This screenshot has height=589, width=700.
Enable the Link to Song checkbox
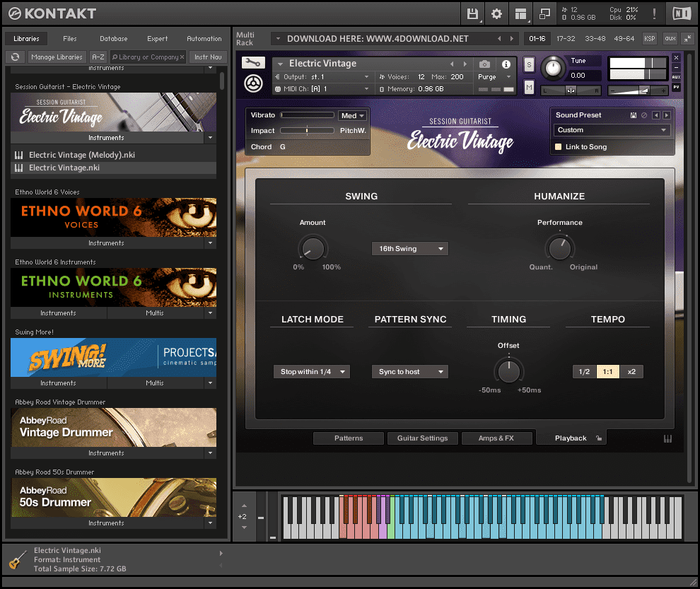[558, 145]
